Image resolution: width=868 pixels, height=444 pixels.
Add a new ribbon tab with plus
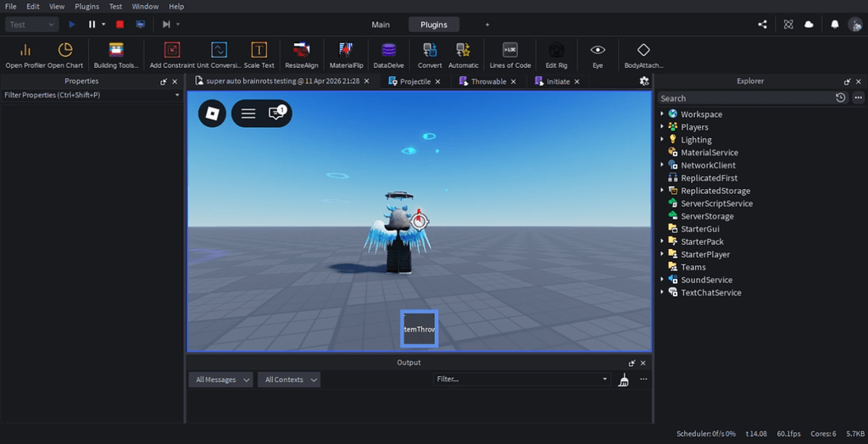pos(487,25)
